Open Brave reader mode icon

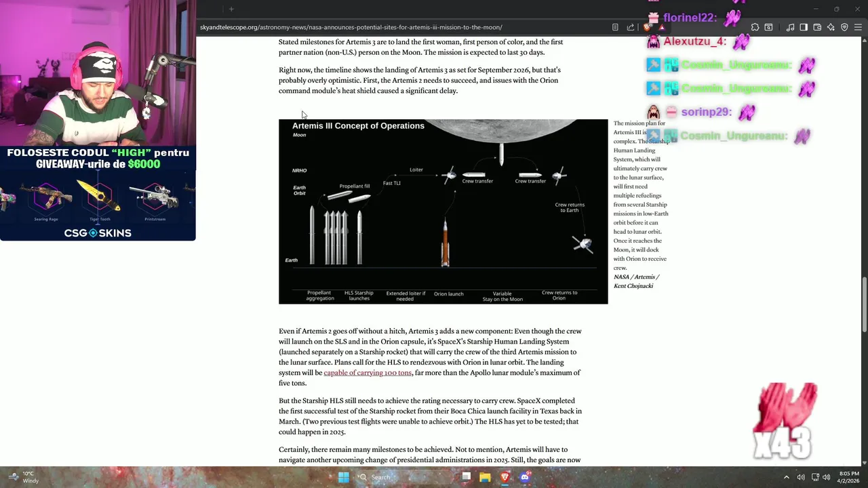point(615,27)
